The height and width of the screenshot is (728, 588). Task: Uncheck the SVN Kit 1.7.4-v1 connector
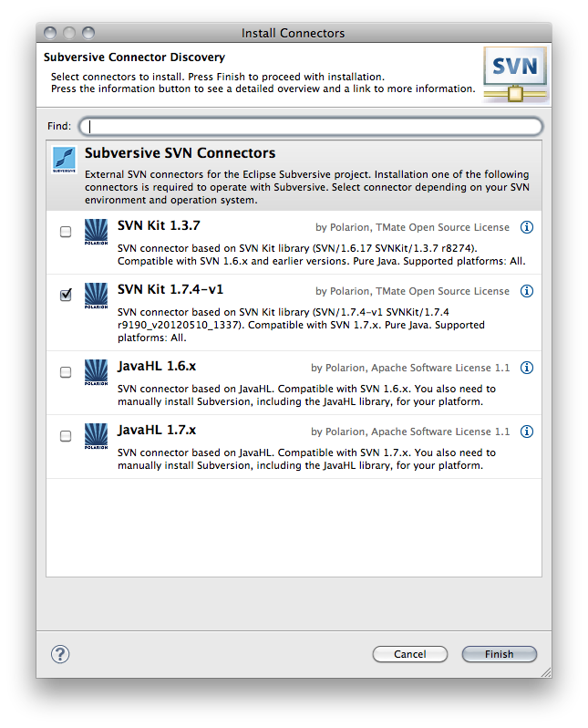tap(66, 296)
